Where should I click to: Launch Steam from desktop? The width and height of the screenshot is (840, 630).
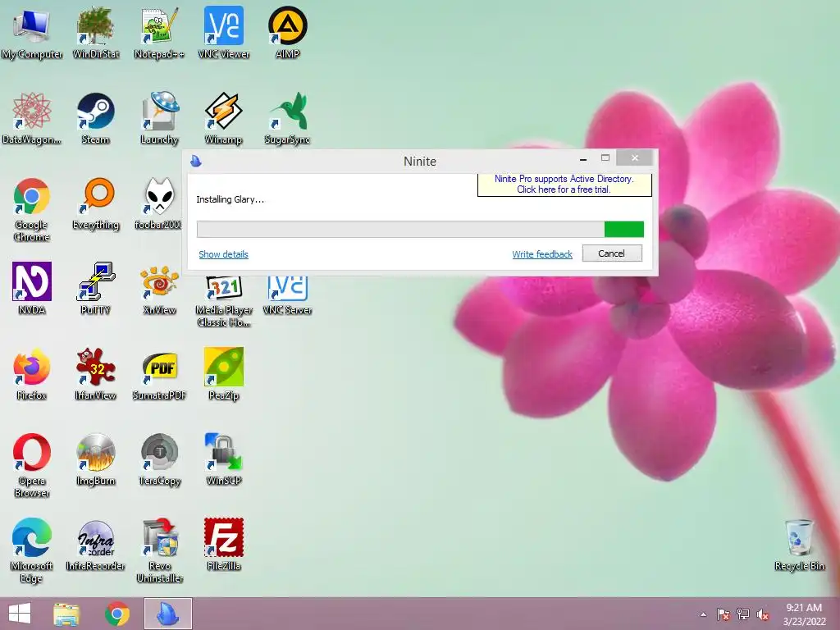pos(96,119)
